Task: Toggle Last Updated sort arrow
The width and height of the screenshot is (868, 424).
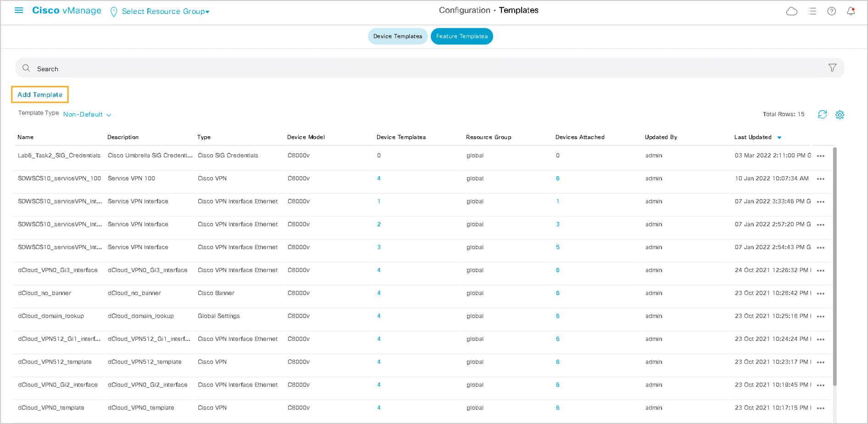Action: (x=779, y=138)
